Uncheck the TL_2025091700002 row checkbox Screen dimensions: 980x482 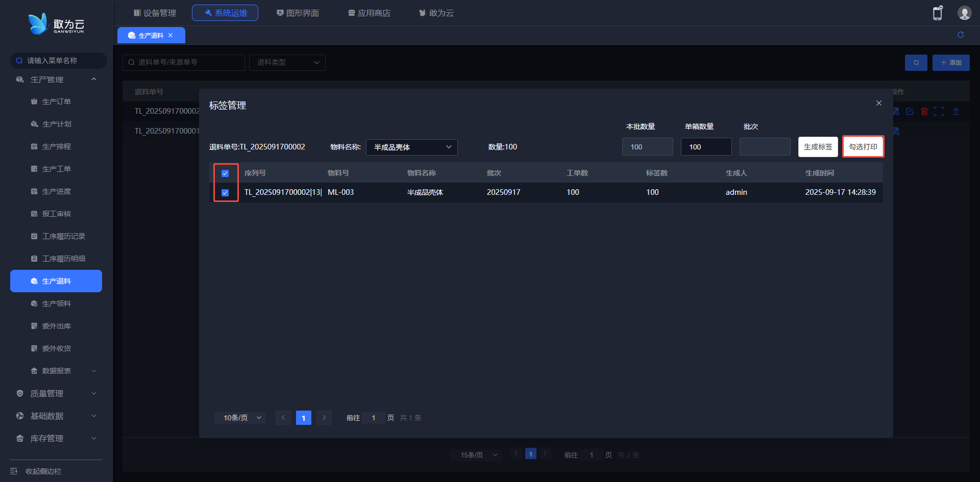(225, 193)
